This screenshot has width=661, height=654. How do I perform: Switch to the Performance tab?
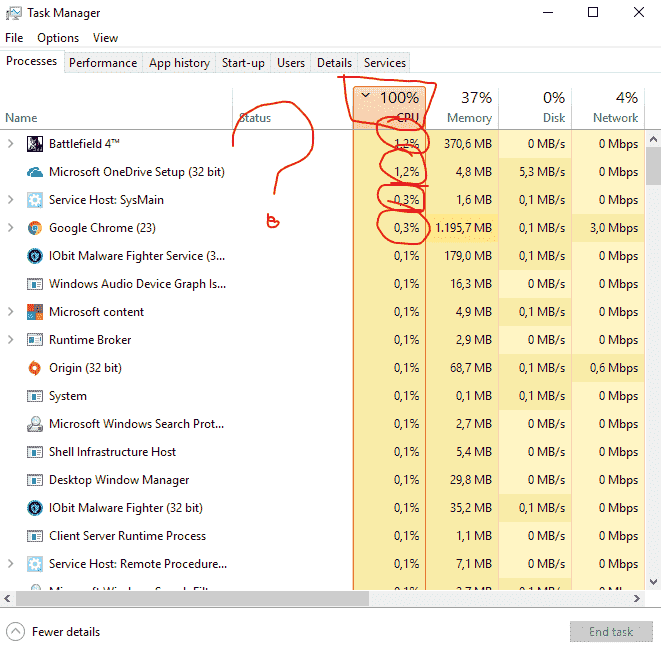103,63
